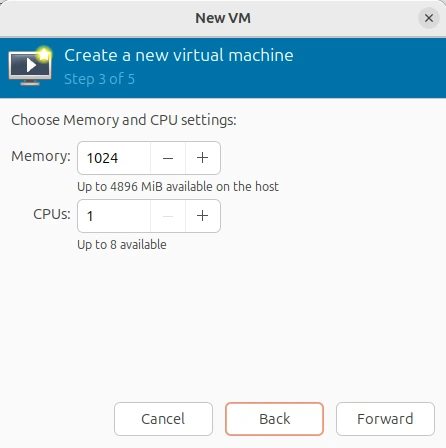Decrease memory with the minus button
Image resolution: width=446 pixels, height=448 pixels.
[168, 158]
